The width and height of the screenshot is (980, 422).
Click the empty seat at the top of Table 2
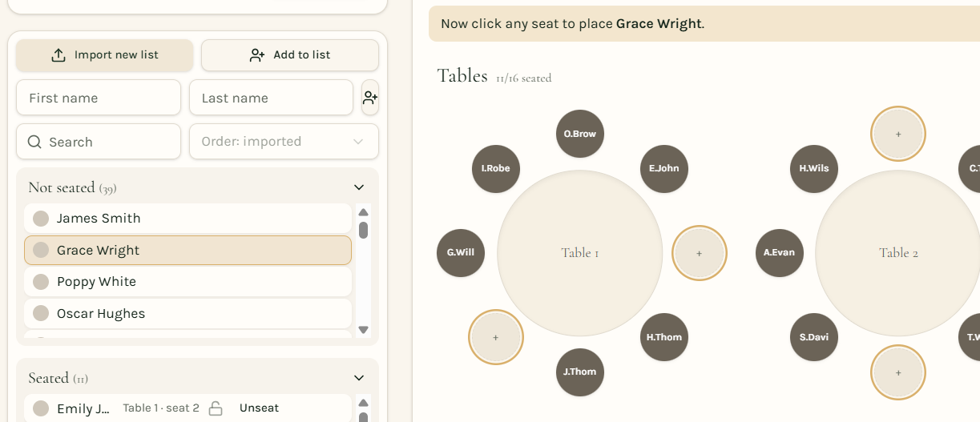(x=898, y=134)
